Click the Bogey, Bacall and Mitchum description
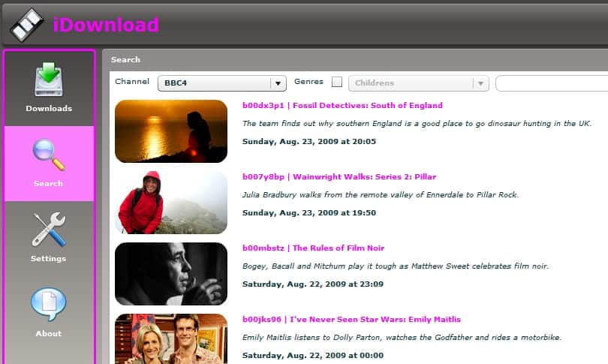Image resolution: width=608 pixels, height=364 pixels. 396,266
